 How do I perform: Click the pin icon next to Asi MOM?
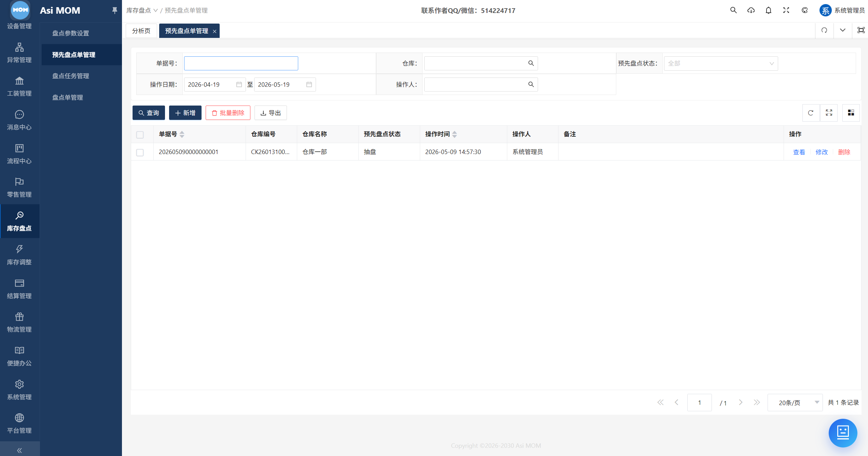click(x=114, y=11)
